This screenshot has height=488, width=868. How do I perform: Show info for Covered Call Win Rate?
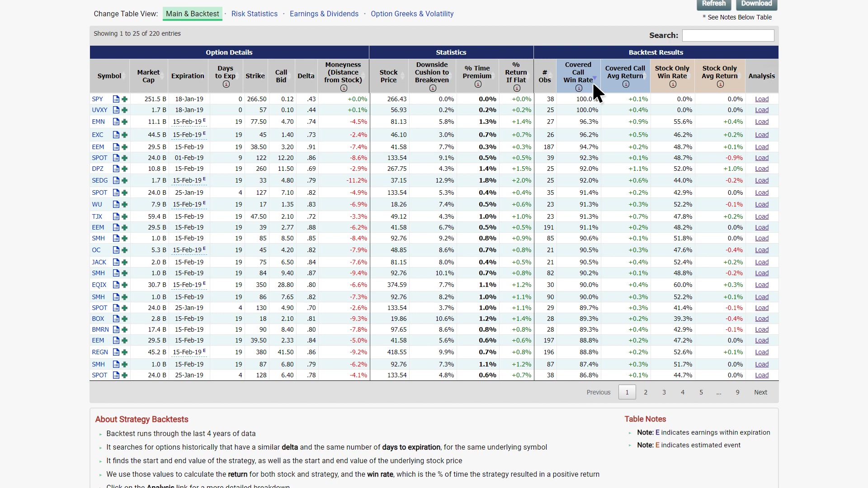click(x=579, y=88)
